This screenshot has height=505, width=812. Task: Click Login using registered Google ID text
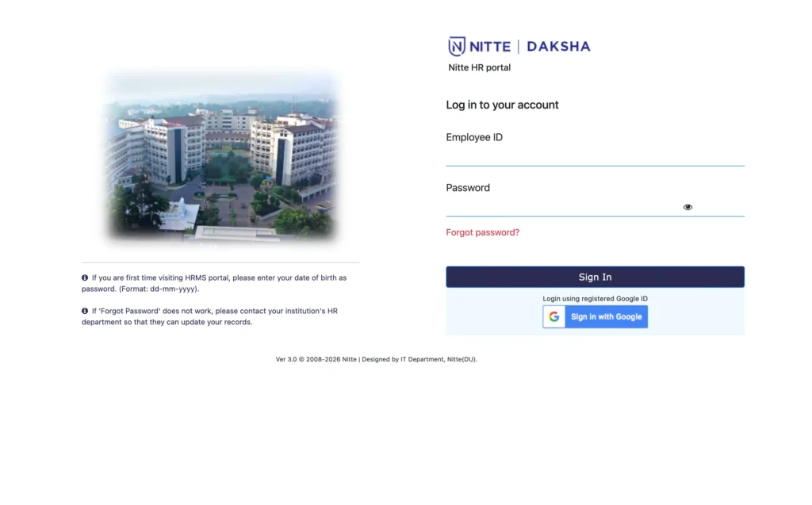click(595, 299)
